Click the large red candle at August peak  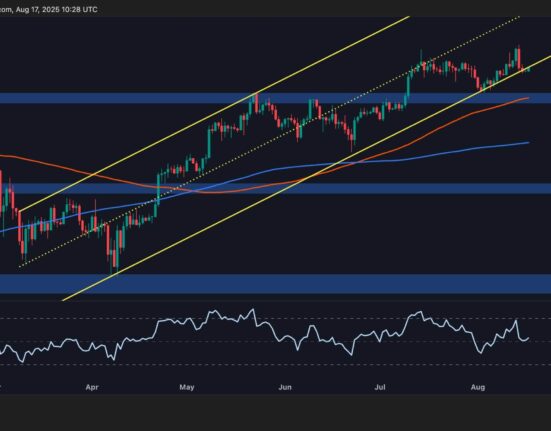519,58
